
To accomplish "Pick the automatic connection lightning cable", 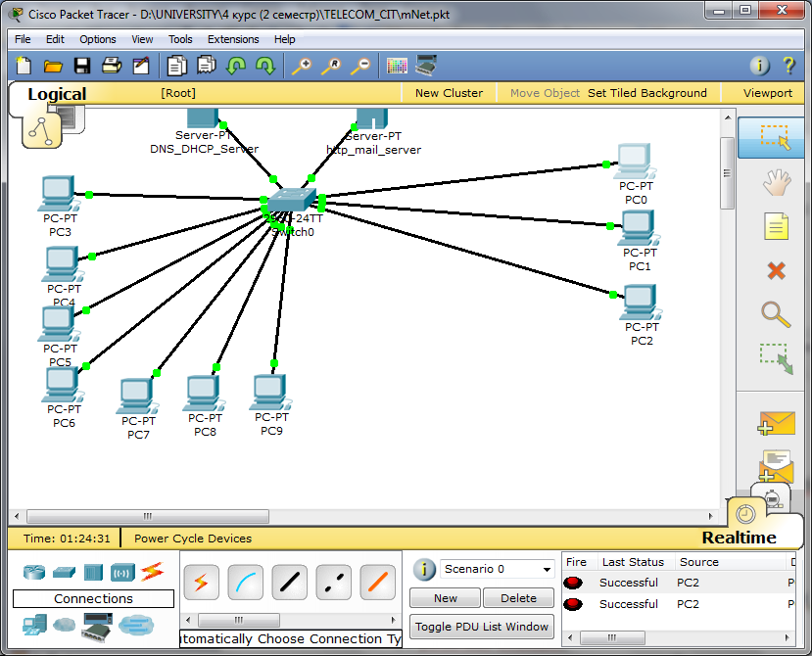I will coord(202,583).
